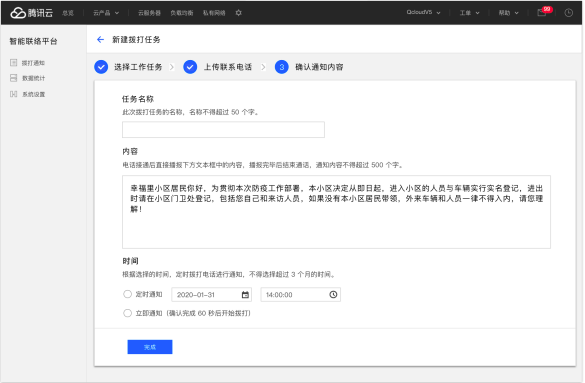The height and width of the screenshot is (383, 585).
Task: Click the 数据统计 sidebar icon
Action: pos(13,78)
